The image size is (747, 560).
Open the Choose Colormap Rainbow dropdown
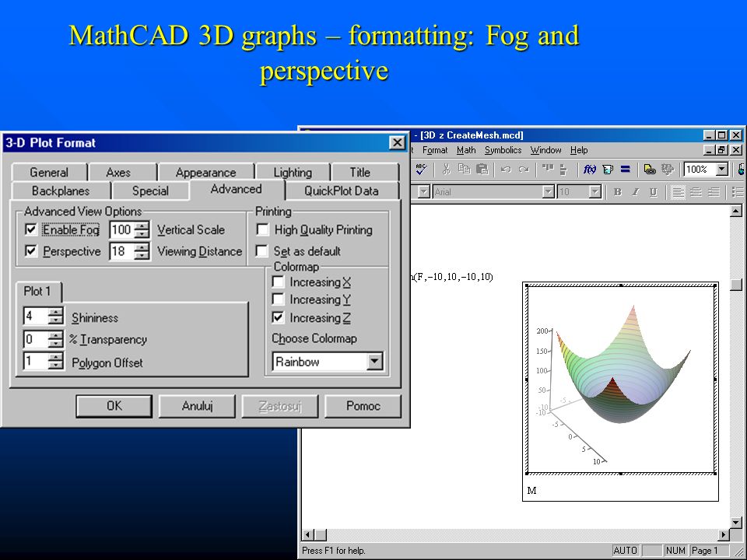pos(375,362)
